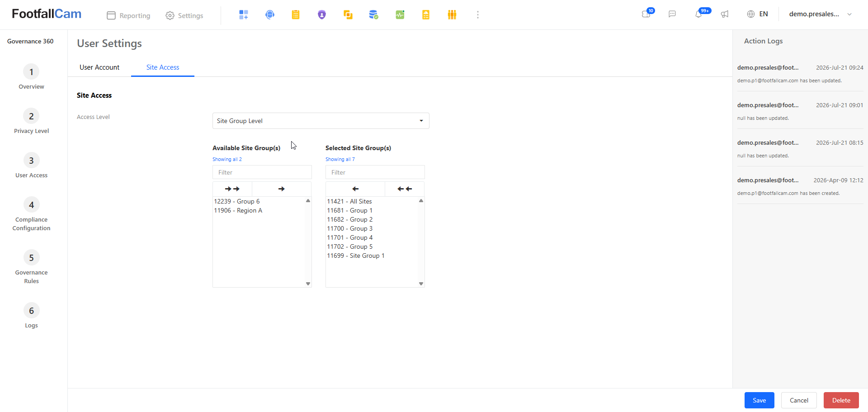
Task: Open the Reporting menu
Action: [x=129, y=15]
